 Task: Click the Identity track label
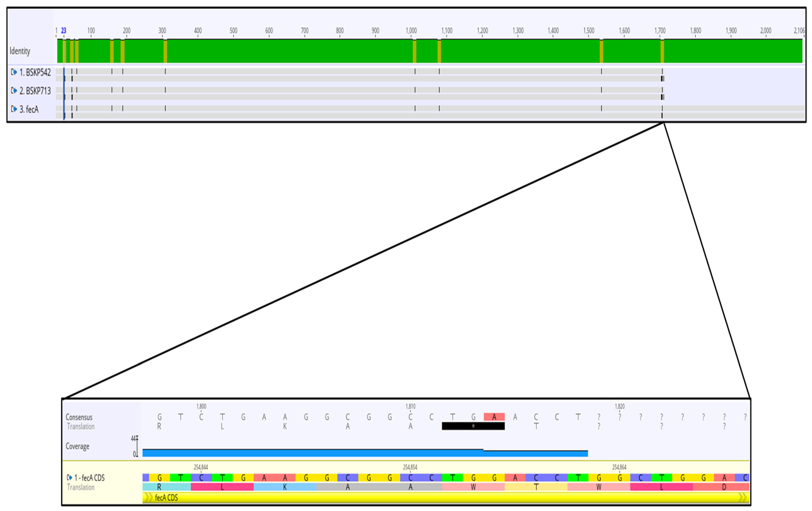pos(20,51)
